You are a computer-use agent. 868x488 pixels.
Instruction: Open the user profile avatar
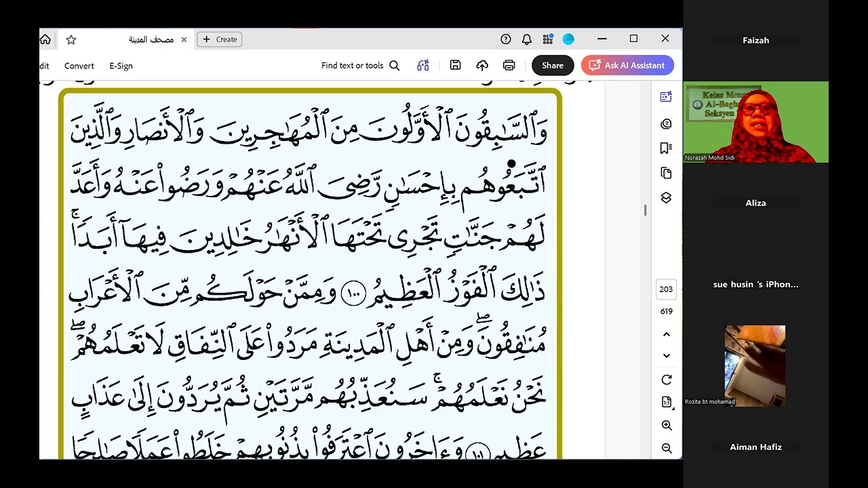(568, 39)
